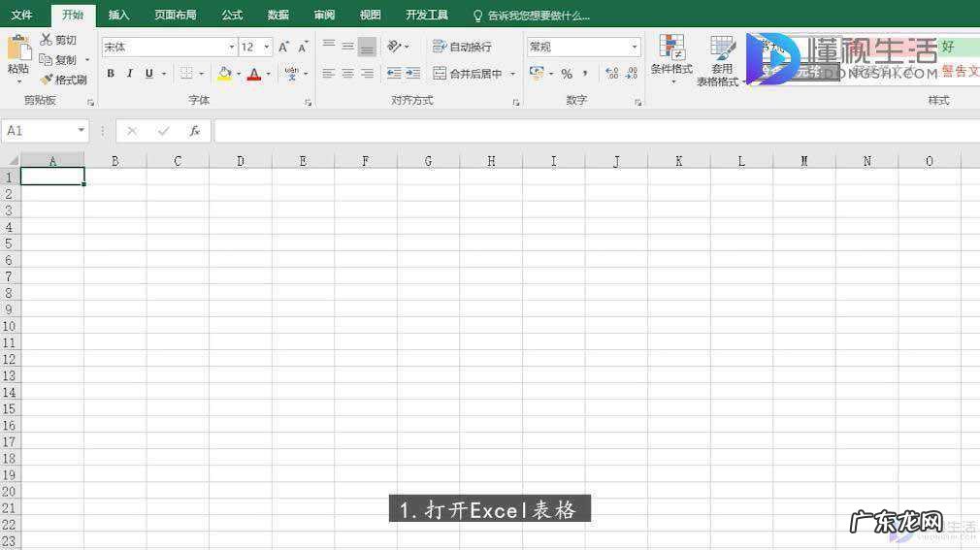This screenshot has width=980, height=550.
Task: Increase font size with larger A
Action: click(283, 47)
